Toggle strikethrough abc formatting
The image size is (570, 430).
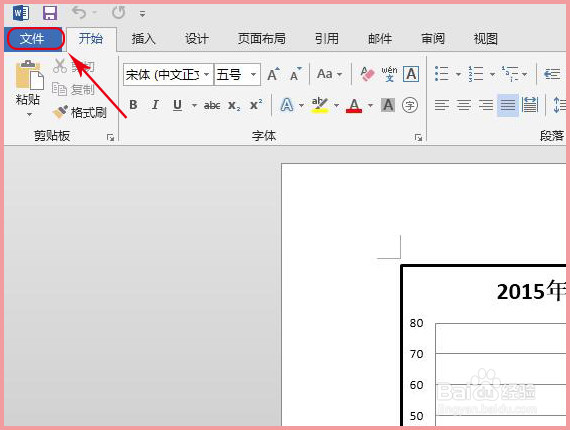[212, 106]
